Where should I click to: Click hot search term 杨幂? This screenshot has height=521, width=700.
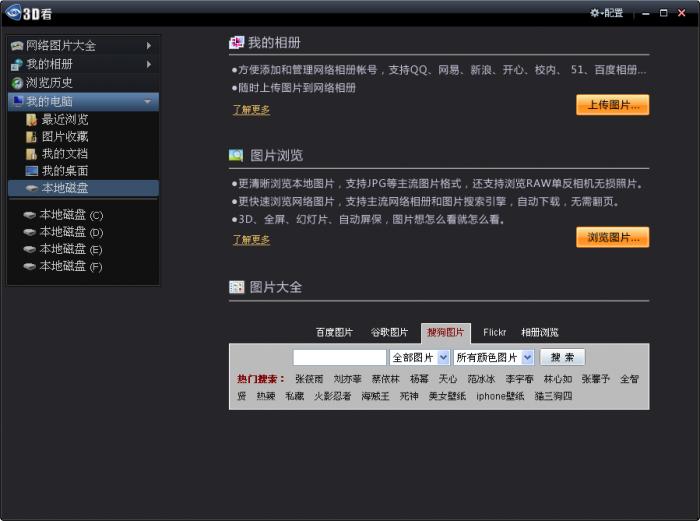[x=419, y=379]
